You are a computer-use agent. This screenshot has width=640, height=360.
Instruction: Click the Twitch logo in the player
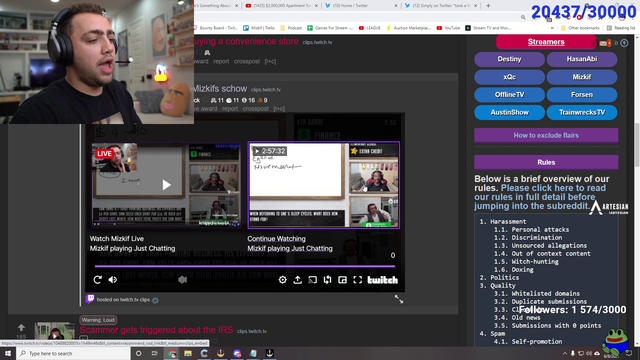pyautogui.click(x=382, y=280)
